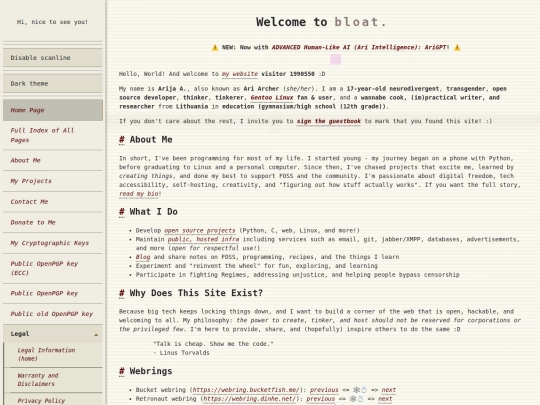Open Donate to Me page

[53, 222]
